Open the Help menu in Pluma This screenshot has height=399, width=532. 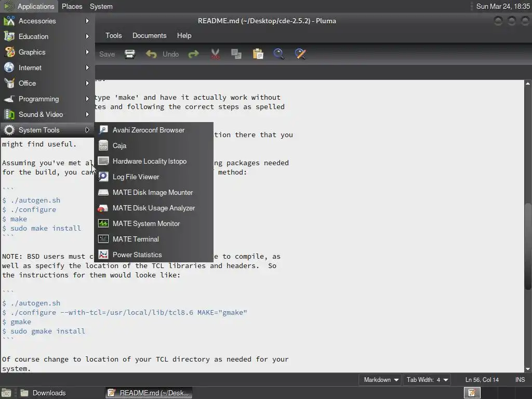pos(184,36)
